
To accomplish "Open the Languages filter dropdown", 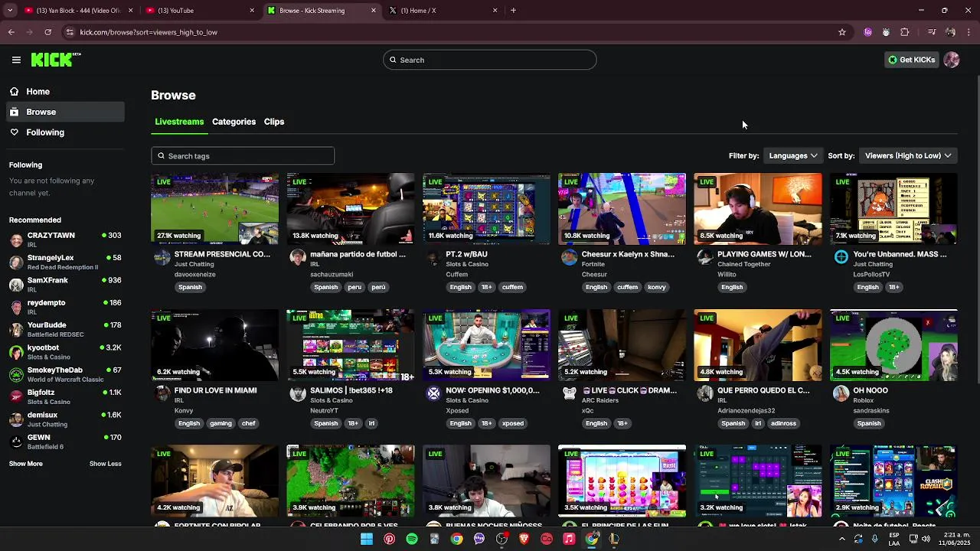I will click(793, 155).
